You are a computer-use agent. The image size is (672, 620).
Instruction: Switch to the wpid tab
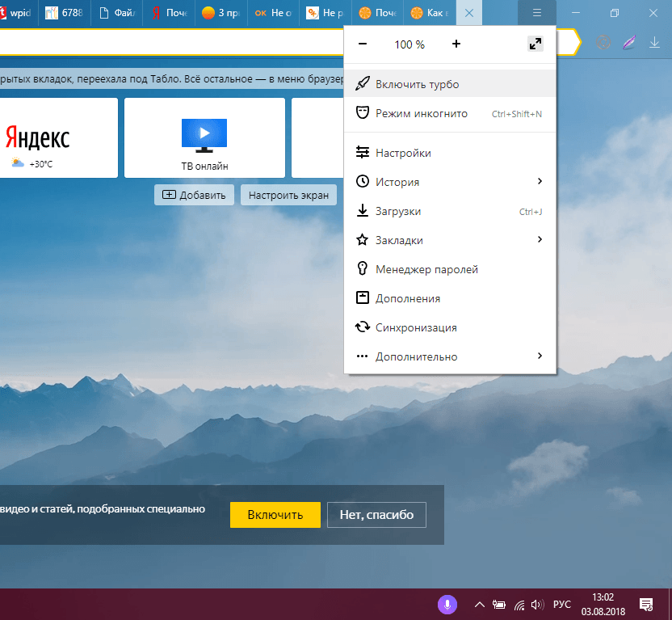coord(18,13)
